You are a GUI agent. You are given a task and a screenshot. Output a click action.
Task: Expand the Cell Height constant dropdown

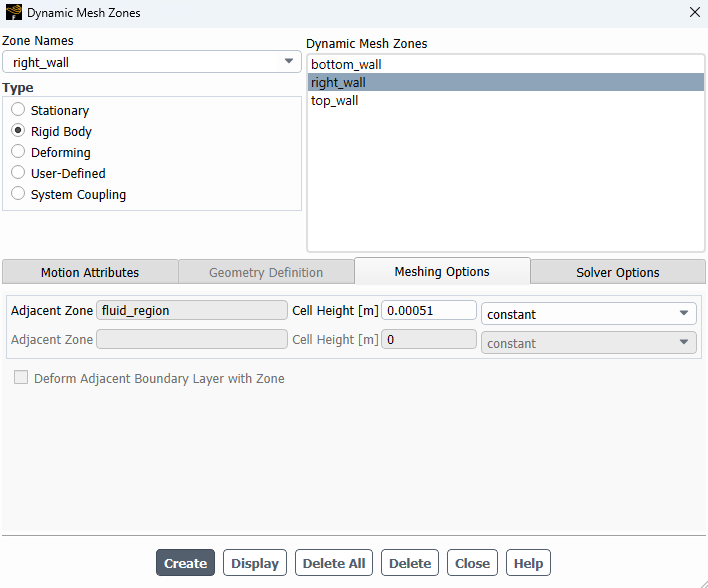click(x=588, y=314)
